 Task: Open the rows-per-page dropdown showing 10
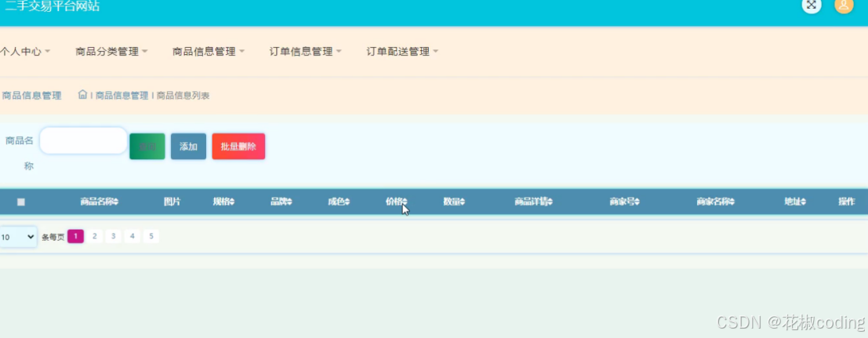tap(18, 237)
